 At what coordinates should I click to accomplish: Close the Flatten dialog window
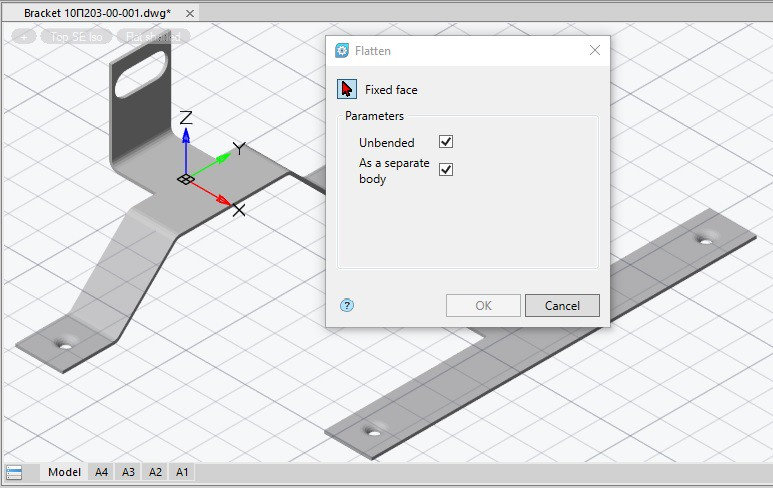(595, 50)
